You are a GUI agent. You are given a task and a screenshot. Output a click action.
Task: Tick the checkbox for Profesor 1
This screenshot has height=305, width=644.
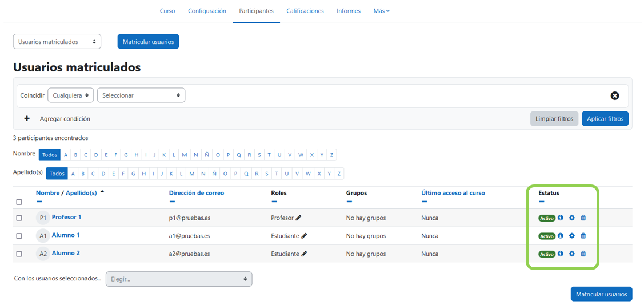coord(19,218)
